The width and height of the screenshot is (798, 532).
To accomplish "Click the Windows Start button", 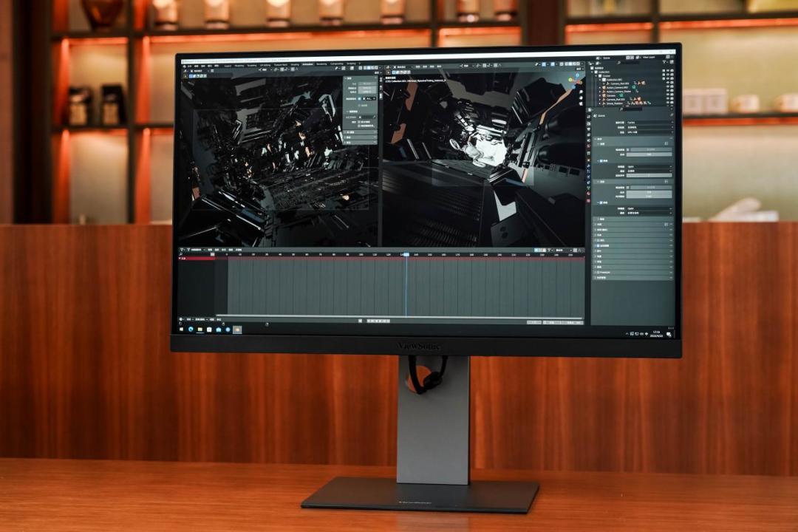I will coord(181,330).
